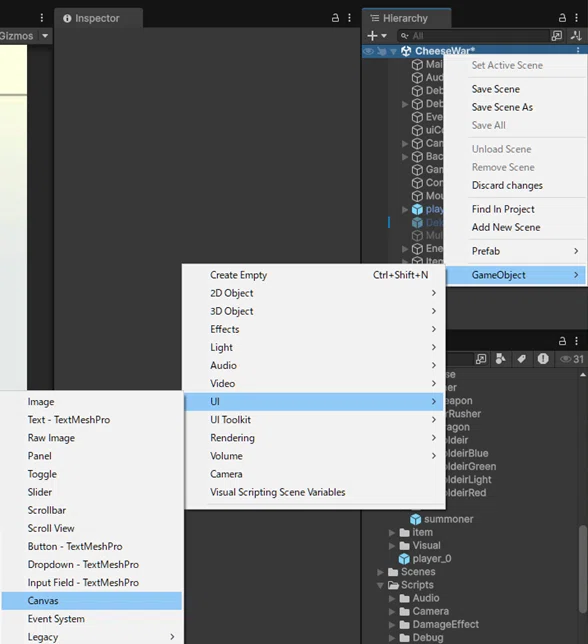Expand the Scenes folder
The width and height of the screenshot is (588, 644).
click(x=380, y=572)
